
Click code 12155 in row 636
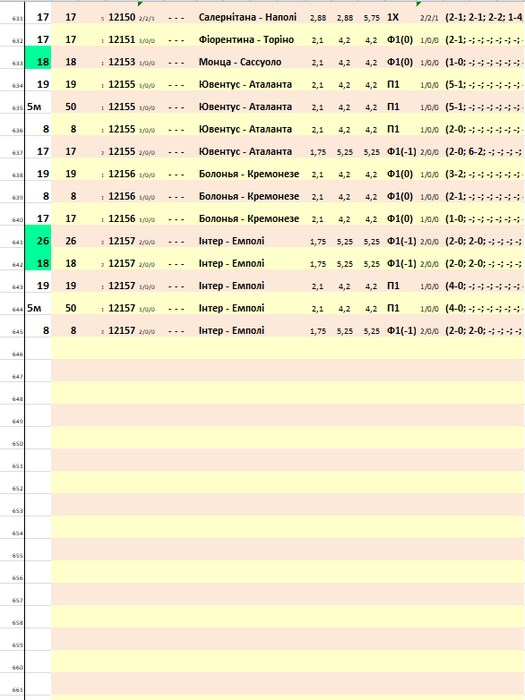click(121, 129)
